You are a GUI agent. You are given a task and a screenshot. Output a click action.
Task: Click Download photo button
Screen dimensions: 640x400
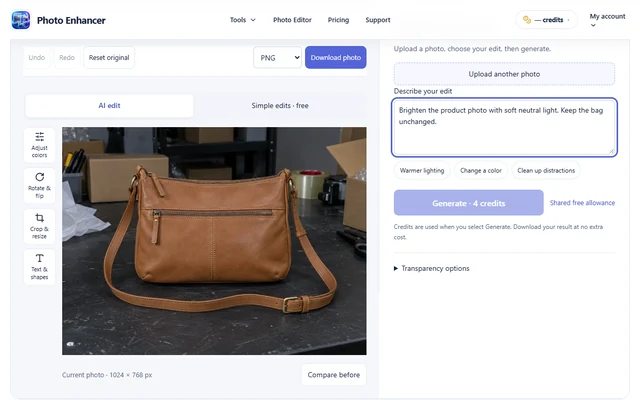tap(336, 58)
